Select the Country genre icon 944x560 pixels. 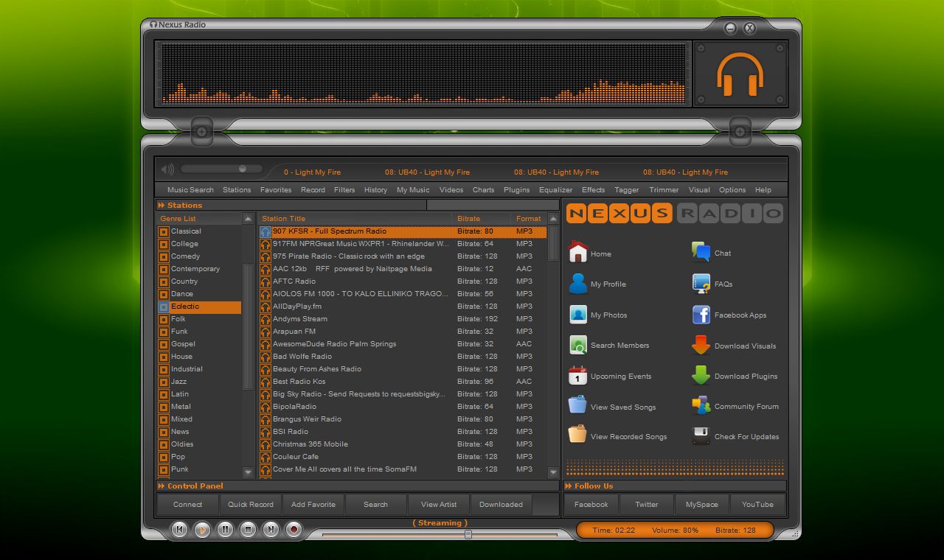pyautogui.click(x=164, y=281)
